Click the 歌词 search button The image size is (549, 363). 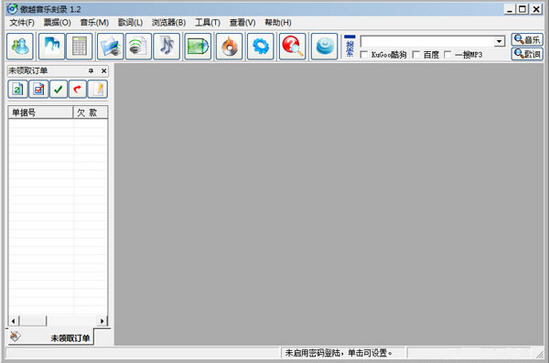[x=527, y=54]
